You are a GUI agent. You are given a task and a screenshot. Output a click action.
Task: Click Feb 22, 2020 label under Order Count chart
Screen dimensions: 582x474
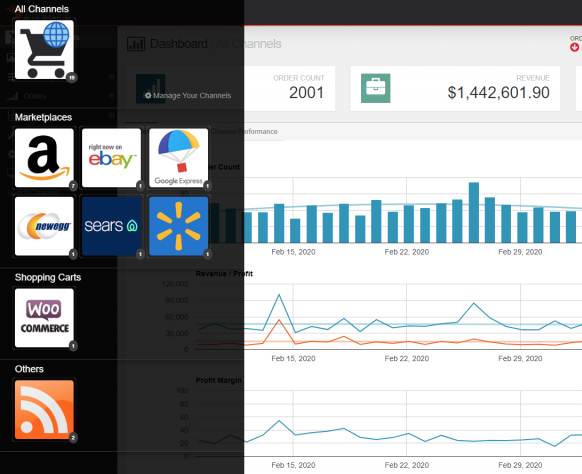point(407,252)
